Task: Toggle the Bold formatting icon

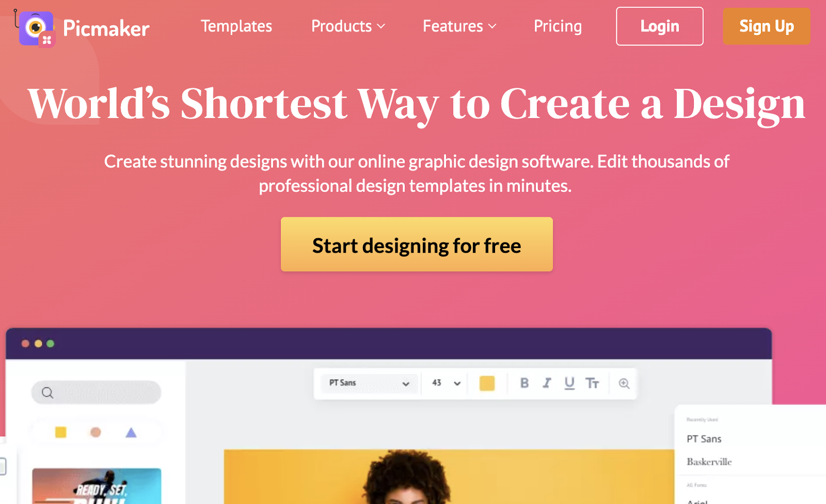Action: (524, 383)
